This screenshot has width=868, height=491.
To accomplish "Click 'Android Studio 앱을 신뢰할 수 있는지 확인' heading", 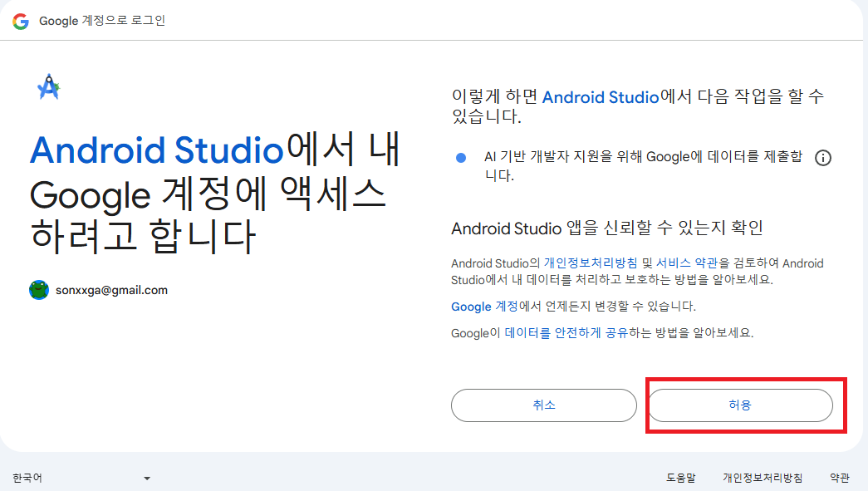I will click(x=607, y=228).
